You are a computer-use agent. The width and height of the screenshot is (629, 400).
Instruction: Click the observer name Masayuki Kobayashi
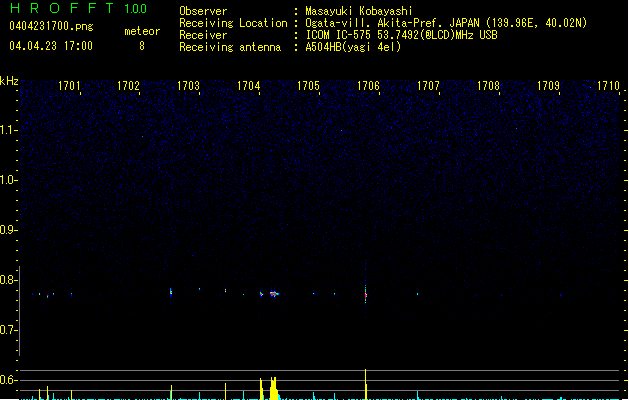(359, 11)
